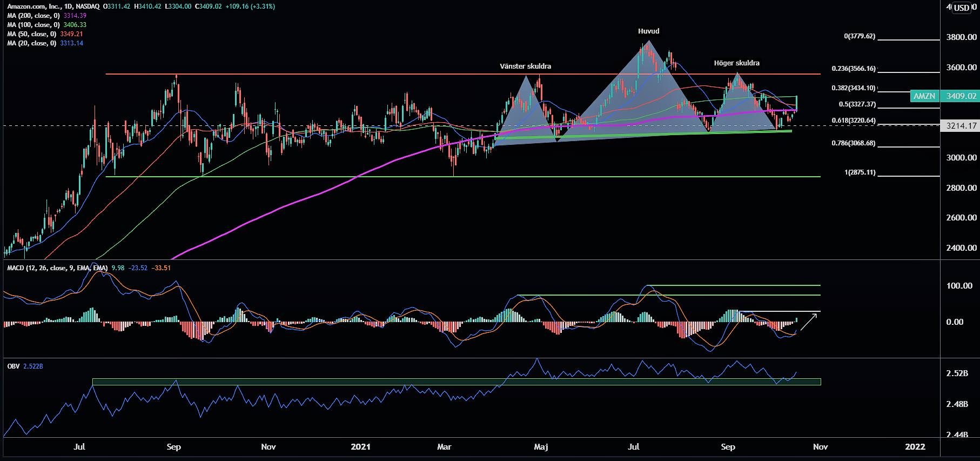The width and height of the screenshot is (980, 461).
Task: Click the AMZN price label tag
Action: pyautogui.click(x=924, y=96)
